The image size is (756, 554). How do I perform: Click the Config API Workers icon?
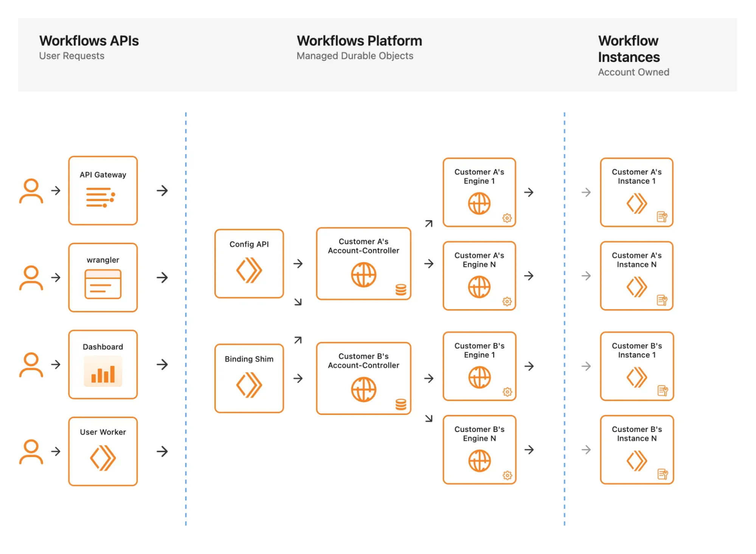pos(248,269)
